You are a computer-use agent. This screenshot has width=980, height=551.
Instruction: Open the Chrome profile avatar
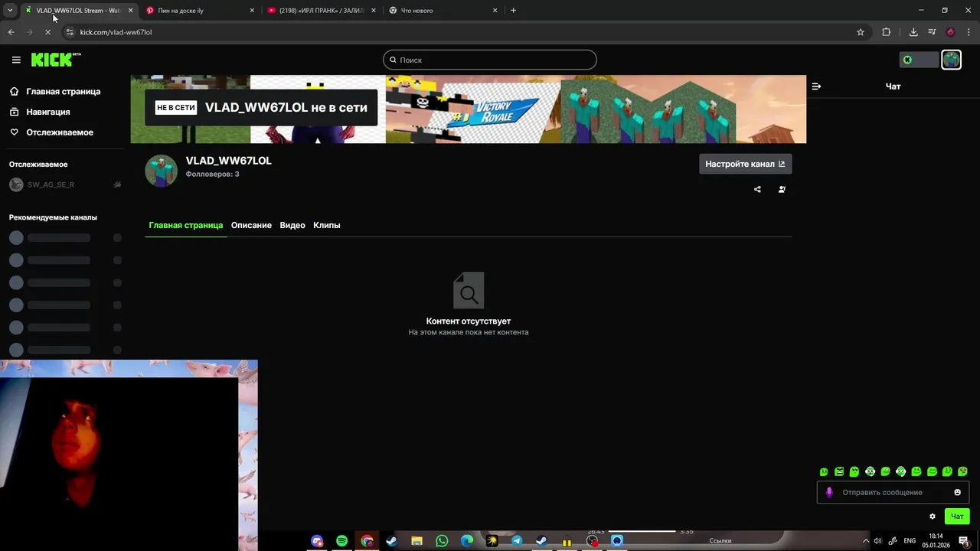point(950,32)
